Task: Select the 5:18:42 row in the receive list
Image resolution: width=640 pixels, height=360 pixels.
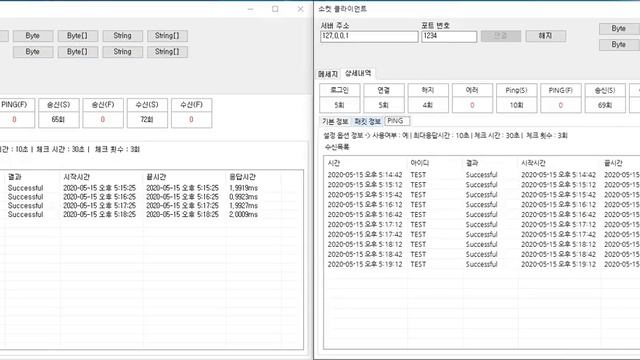Action: (482, 254)
